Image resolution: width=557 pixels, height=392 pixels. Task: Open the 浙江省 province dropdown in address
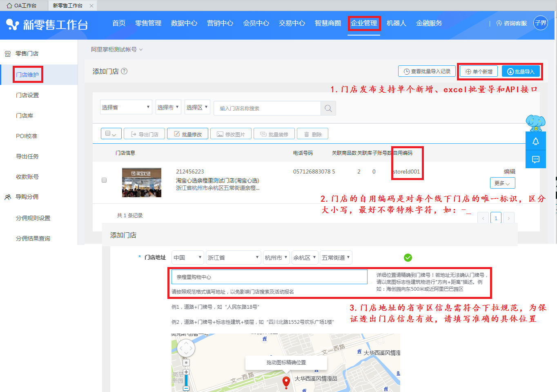233,257
